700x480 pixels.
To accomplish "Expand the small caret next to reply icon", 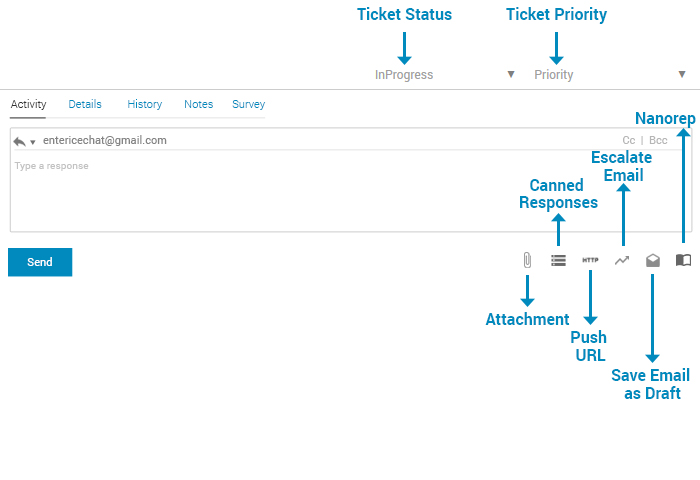I will 33,142.
